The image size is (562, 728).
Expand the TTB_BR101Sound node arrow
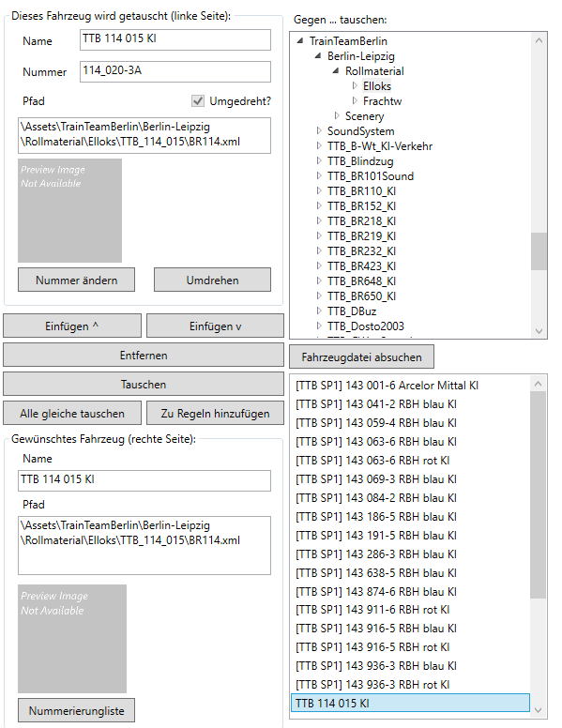pos(319,176)
